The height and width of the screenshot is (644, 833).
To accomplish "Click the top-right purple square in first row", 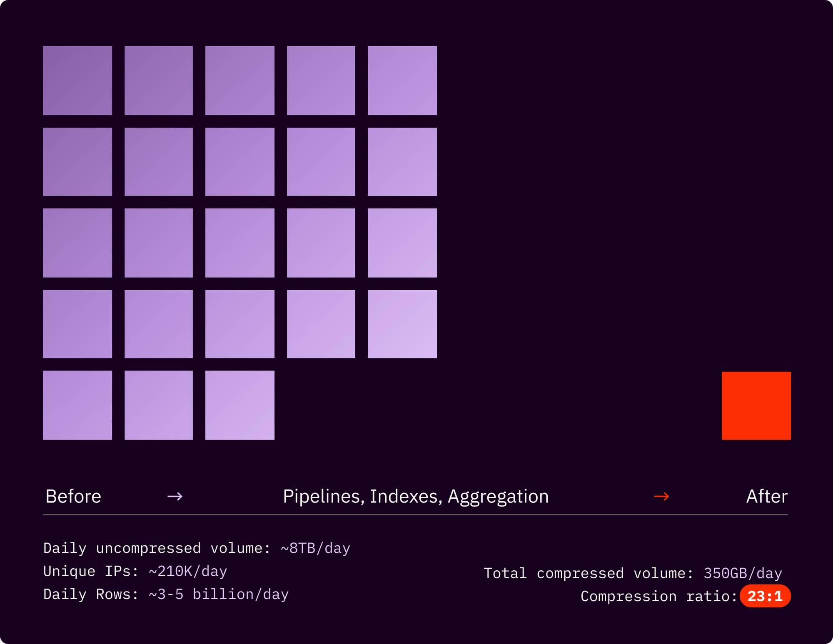I will (402, 80).
